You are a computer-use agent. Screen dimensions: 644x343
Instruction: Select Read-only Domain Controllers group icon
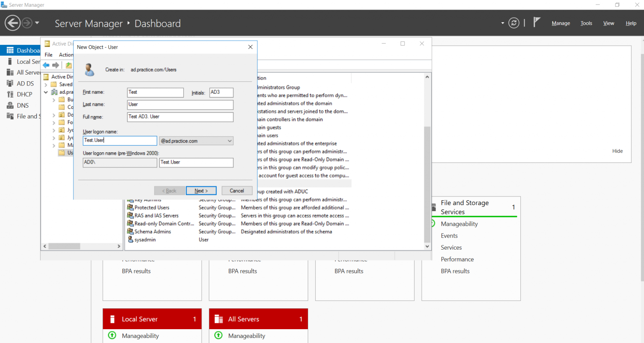click(130, 223)
